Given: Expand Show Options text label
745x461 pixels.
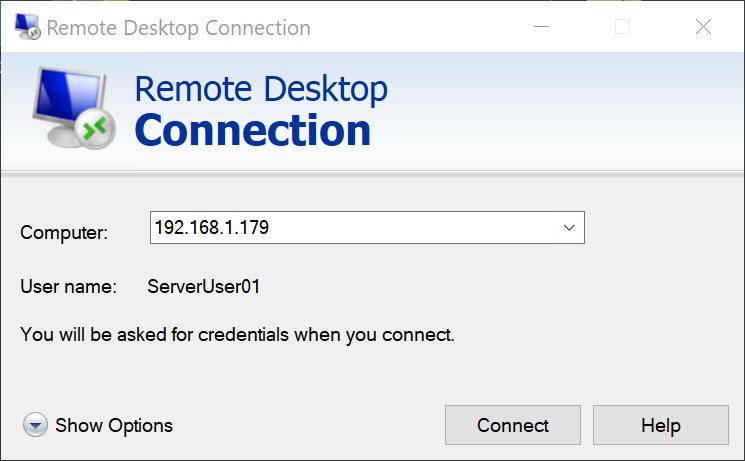Looking at the screenshot, I should pos(114,426).
